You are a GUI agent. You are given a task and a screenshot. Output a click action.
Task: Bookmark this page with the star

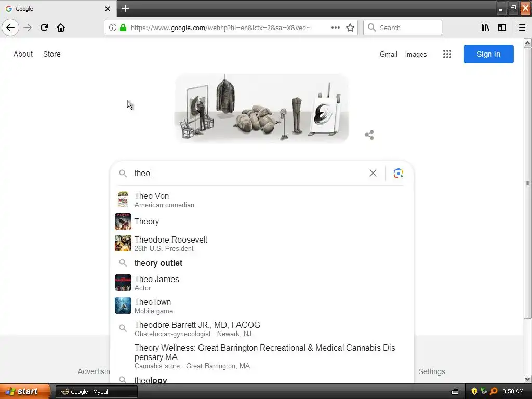click(350, 28)
